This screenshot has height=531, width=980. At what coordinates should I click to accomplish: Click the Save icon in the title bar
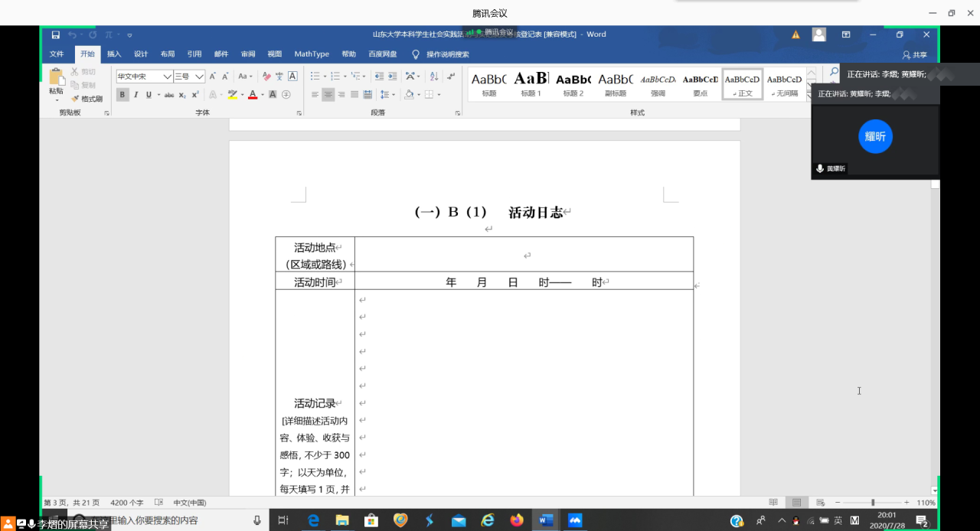point(56,35)
